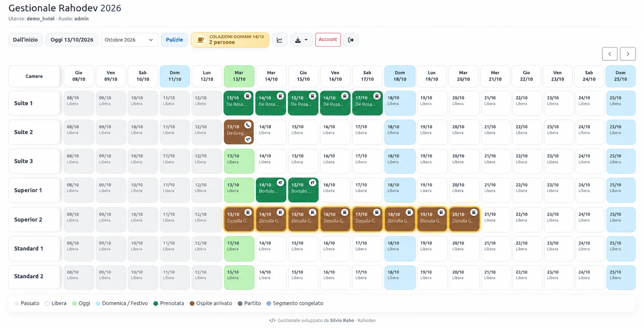
Task: Advance calendar with right arrow
Action: (628, 54)
